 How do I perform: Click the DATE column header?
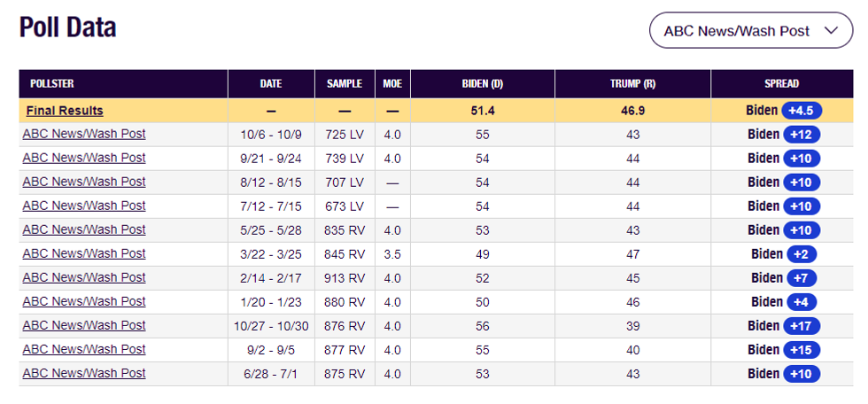pyautogui.click(x=271, y=84)
